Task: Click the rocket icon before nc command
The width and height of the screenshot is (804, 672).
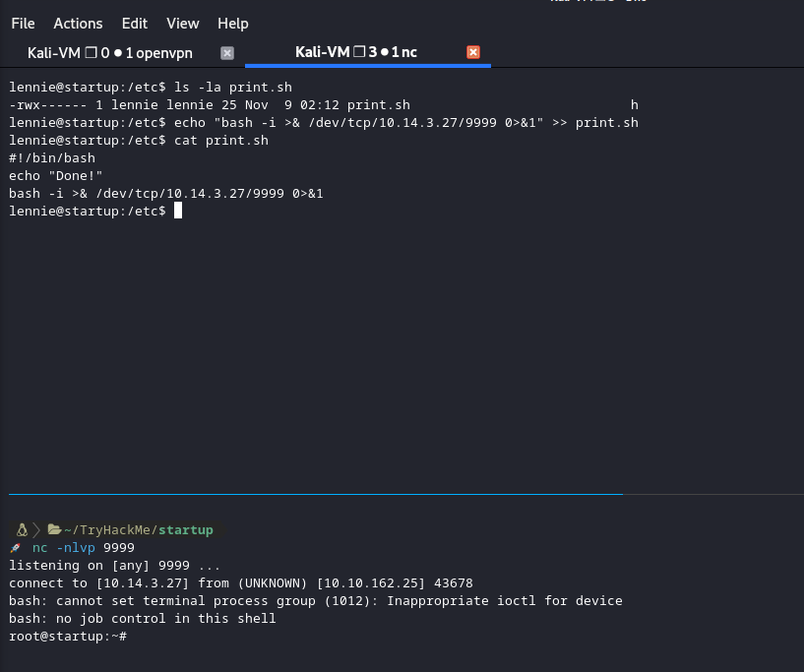Action: pos(16,548)
